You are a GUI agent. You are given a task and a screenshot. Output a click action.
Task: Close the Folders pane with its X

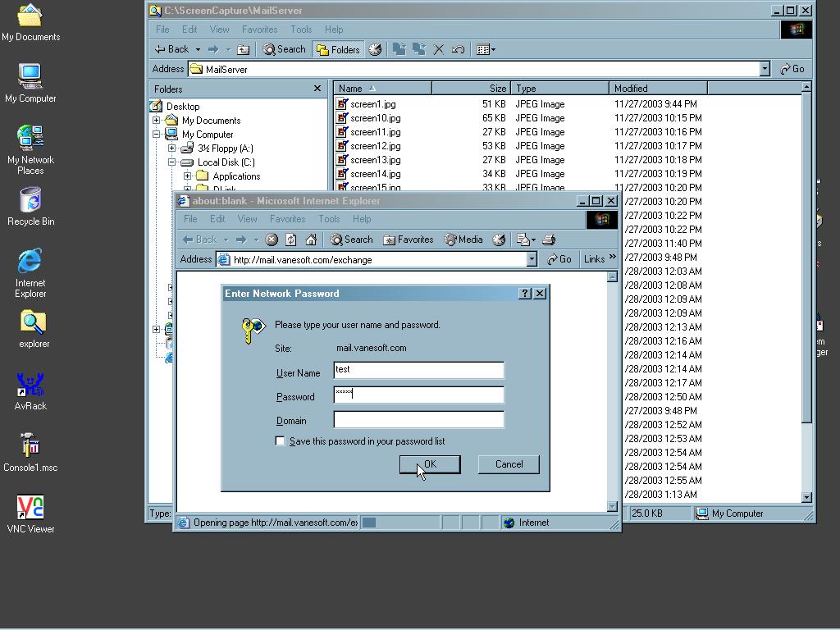317,89
